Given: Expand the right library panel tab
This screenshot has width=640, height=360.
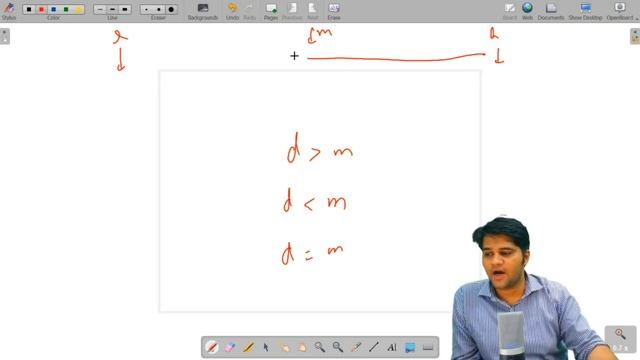Looking at the screenshot, I should tap(635, 36).
